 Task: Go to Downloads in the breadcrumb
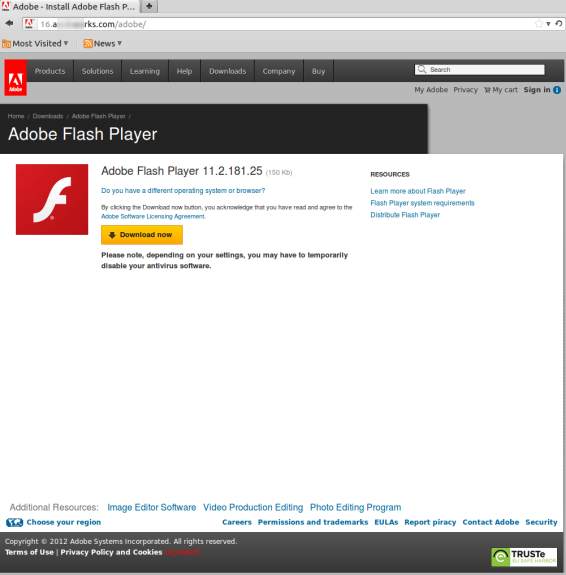[x=48, y=116]
